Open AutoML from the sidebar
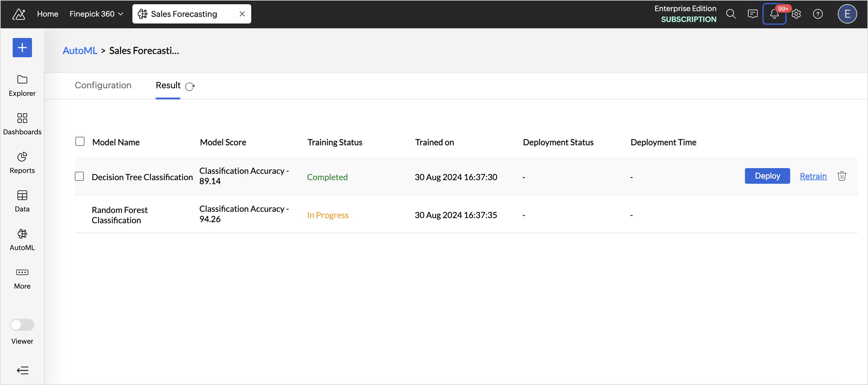Viewport: 868px width, 385px height. [x=22, y=239]
